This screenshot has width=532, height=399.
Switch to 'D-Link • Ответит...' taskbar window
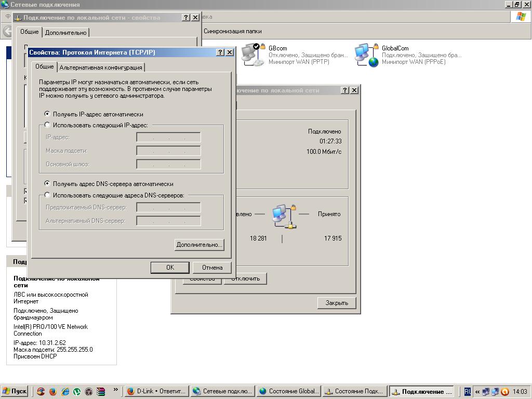tap(156, 392)
